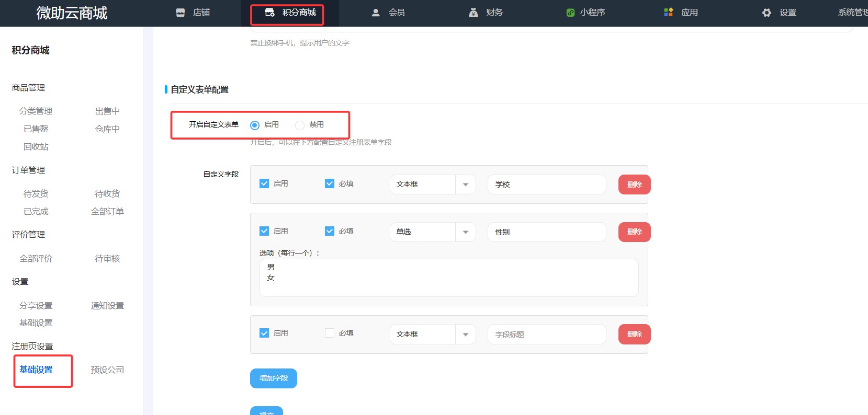Open the 设置 top menu
This screenshot has width=868, height=415.
point(787,13)
